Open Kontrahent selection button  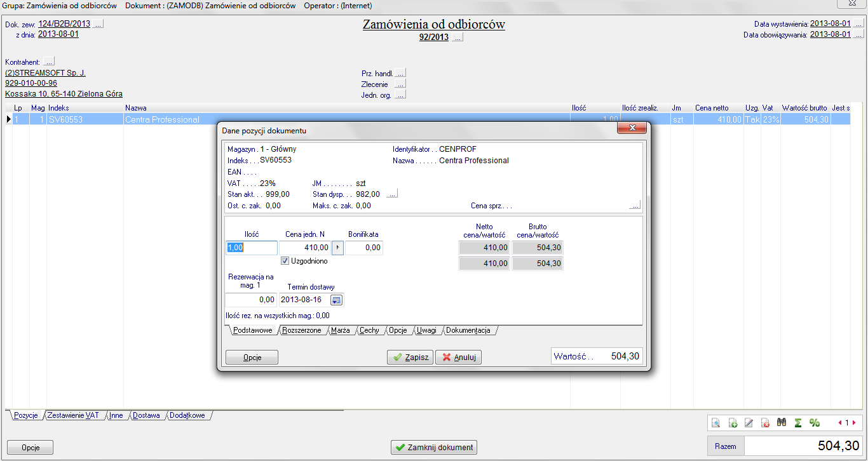[x=49, y=62]
